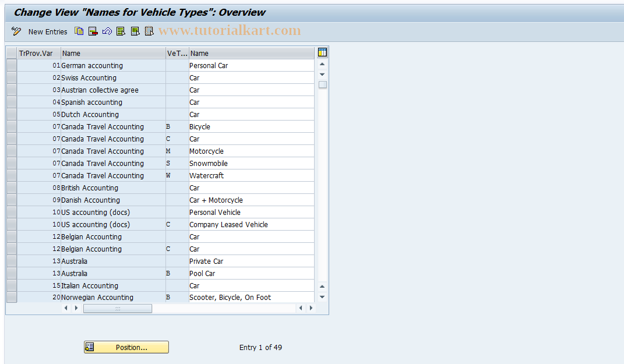Image resolution: width=624 pixels, height=364 pixels.
Task: Click vehicle type 'W' cell for Canada
Action: 177,176
